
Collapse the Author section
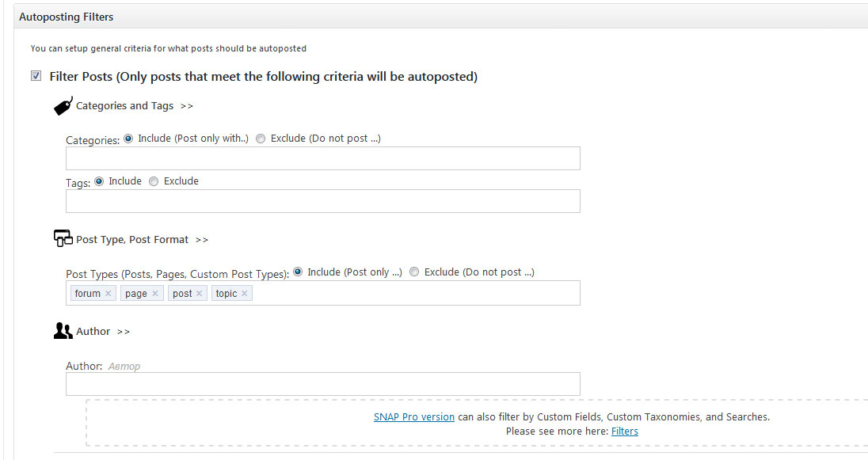(x=123, y=332)
